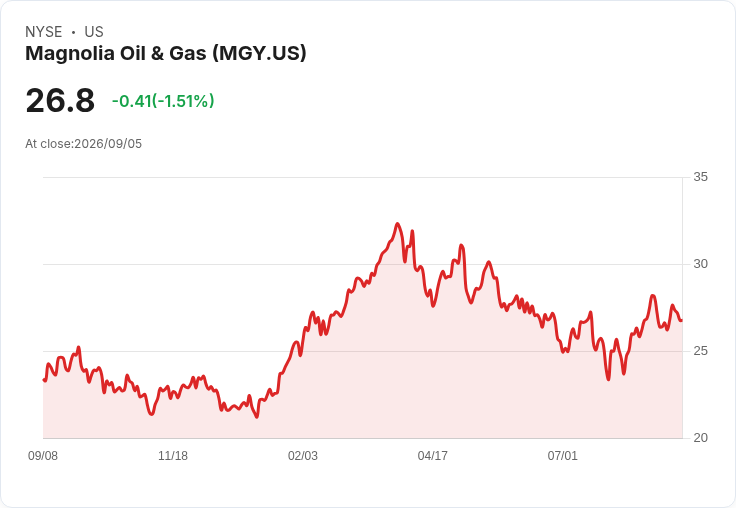736x508 pixels.
Task: Click the 30 price level on y-axis
Action: (700, 264)
